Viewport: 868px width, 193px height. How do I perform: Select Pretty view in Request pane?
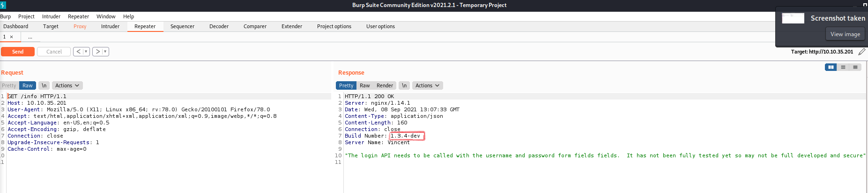tap(9, 85)
